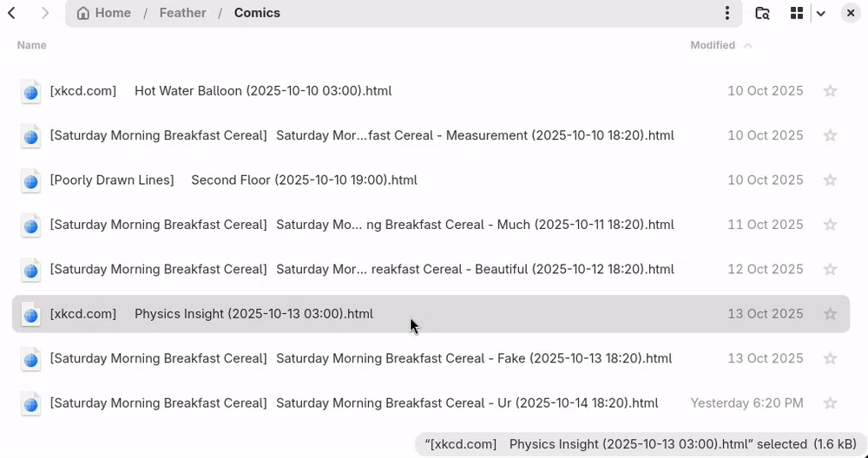Select the Saturday Morning Breakfast Cereal Ur file
The image size is (868, 458).
[x=354, y=403]
